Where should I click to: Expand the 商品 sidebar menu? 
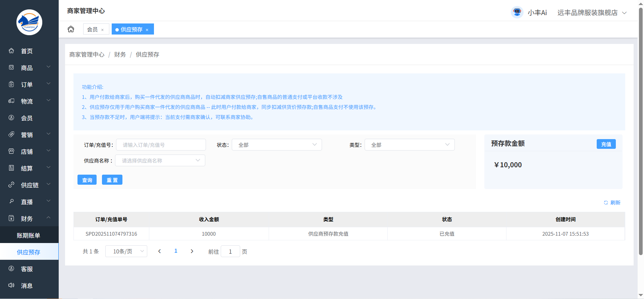pos(29,68)
